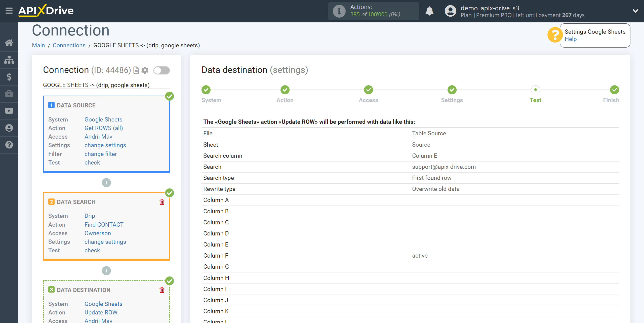Go to Settings step

pos(452,90)
